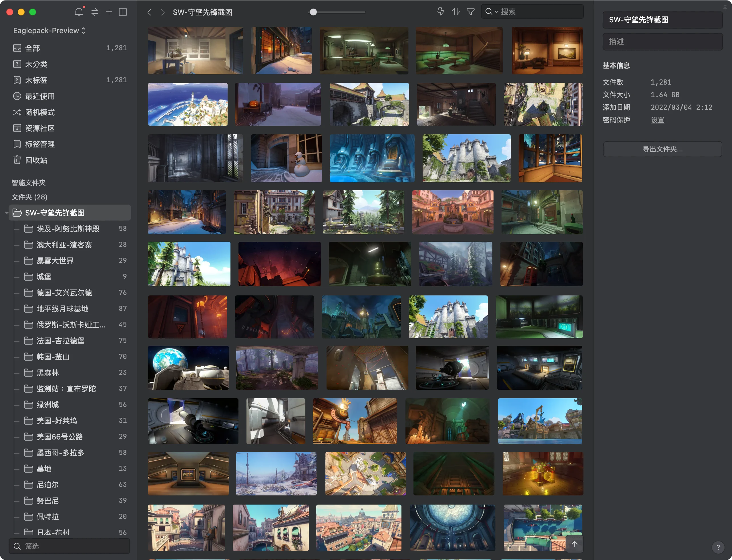This screenshot has width=732, height=560.
Task: Open the help question mark button
Action: coord(718,547)
